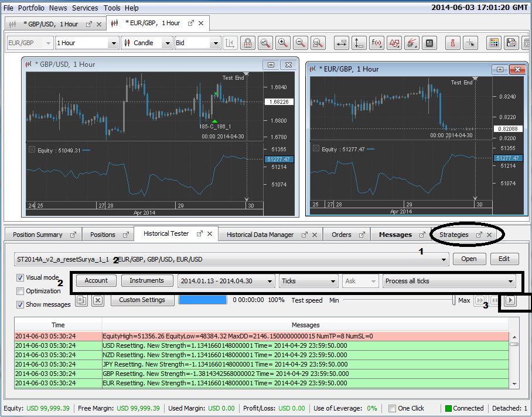Click the clear messages X icon
Screen dimensions: 532x417
pos(98,300)
